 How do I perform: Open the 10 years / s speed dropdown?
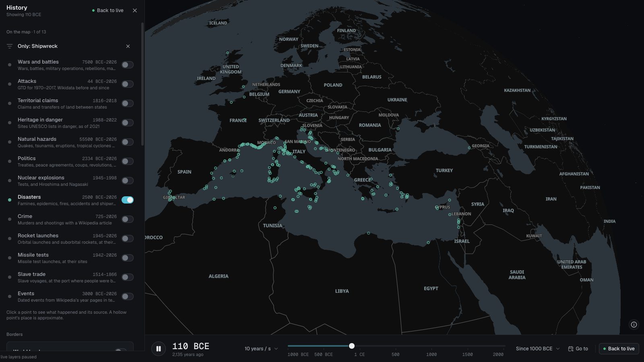point(261,349)
